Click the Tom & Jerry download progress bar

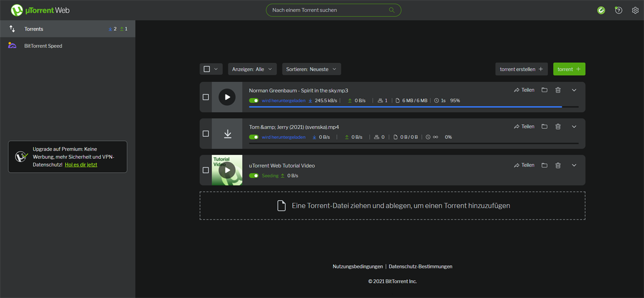pos(414,143)
